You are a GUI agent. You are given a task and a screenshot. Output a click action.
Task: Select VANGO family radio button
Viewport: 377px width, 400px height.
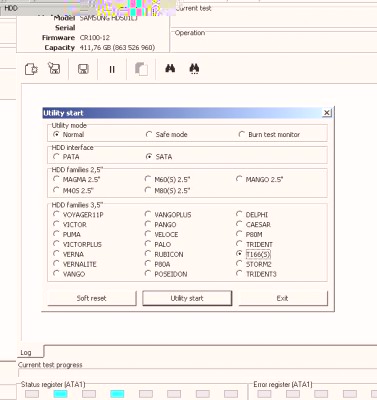56,274
